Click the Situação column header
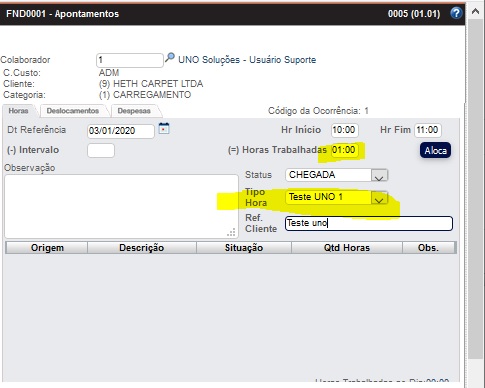 click(x=244, y=248)
